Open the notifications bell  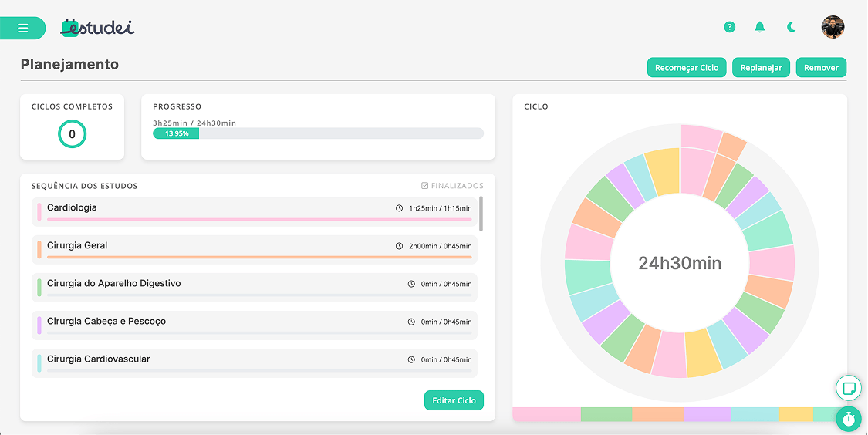point(760,27)
